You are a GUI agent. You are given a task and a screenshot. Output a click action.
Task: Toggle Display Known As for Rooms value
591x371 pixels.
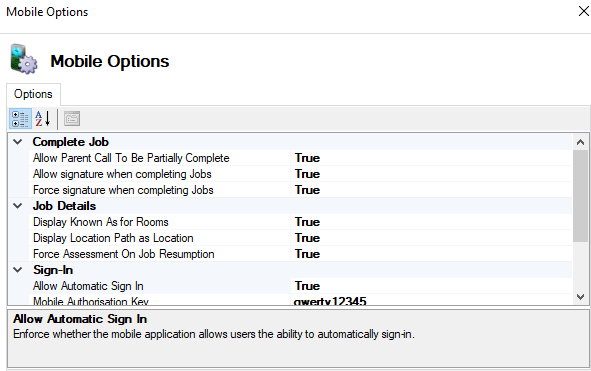coord(431,222)
